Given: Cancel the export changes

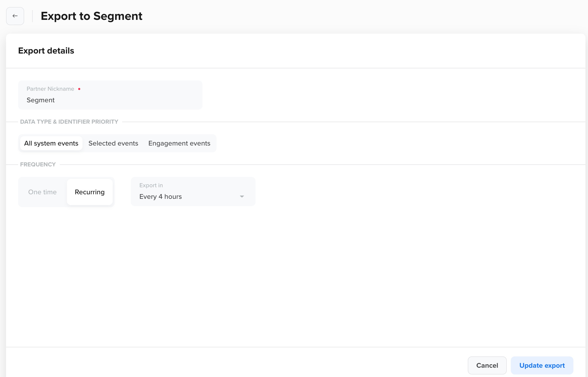Looking at the screenshot, I should (487, 365).
